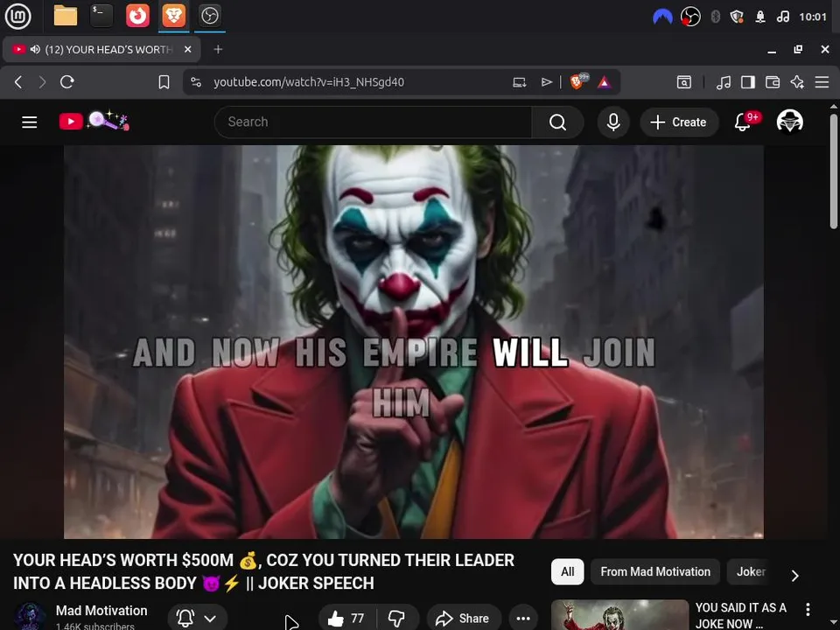Focus the address bar URL
This screenshot has width=840, height=630.
tap(309, 82)
